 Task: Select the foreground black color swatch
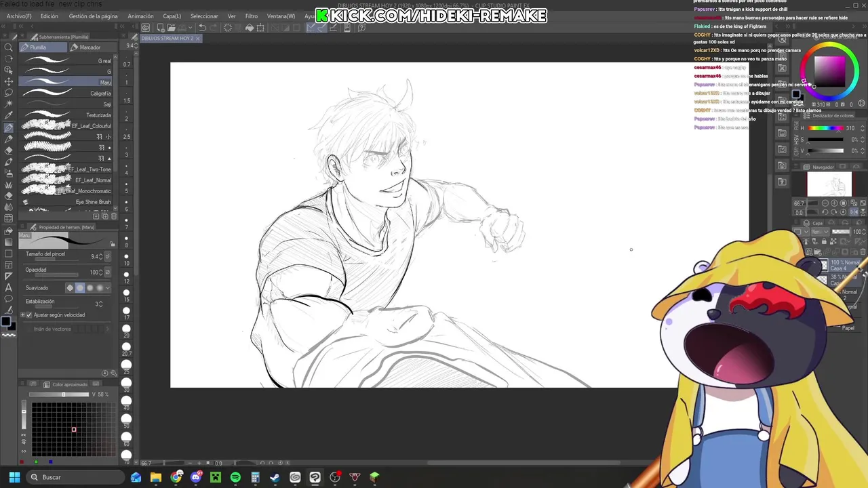pos(5,321)
